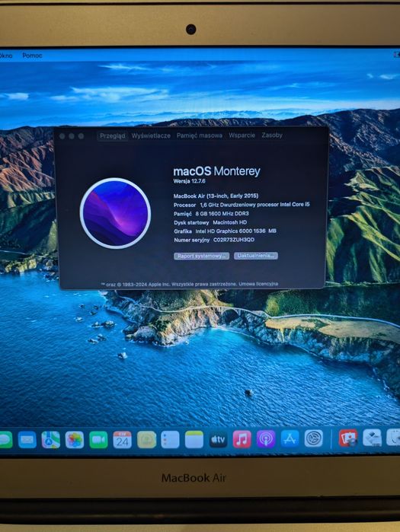This screenshot has width=400, height=532.
Task: Start FaceTime from the Dock
Action: coord(98,440)
